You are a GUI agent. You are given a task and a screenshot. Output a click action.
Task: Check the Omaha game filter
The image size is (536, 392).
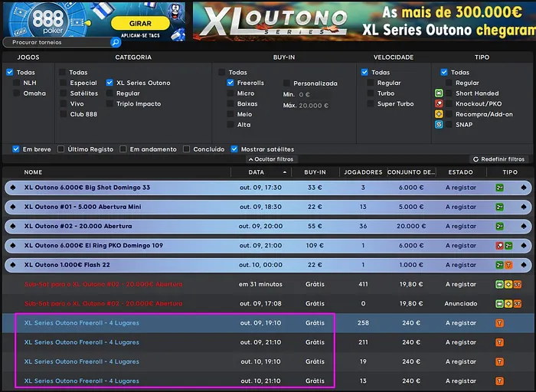tap(16, 93)
